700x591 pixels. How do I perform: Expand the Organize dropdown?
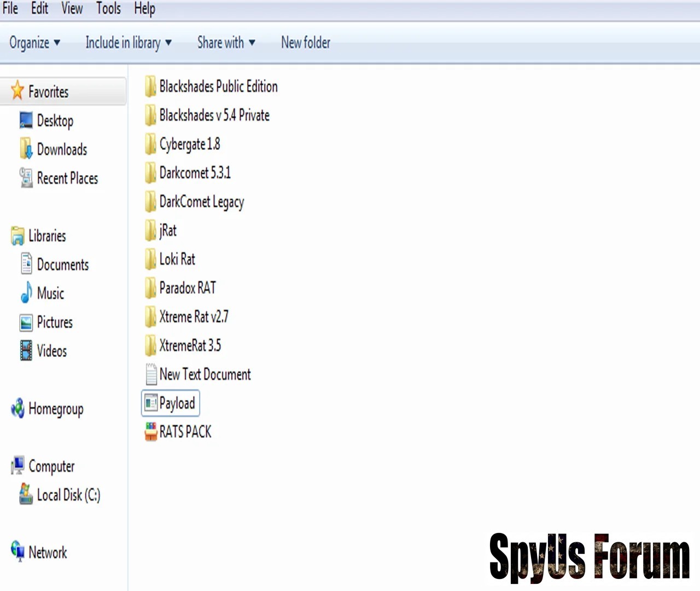pyautogui.click(x=34, y=43)
